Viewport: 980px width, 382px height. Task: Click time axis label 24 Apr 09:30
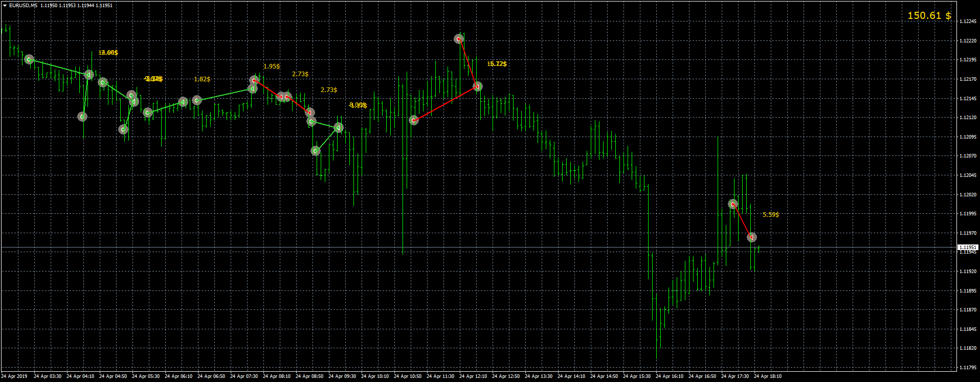click(342, 376)
